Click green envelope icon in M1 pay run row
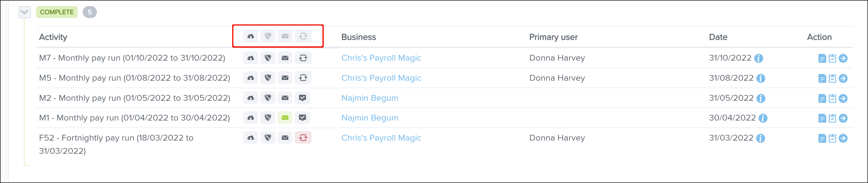Screen dimensions: 868x183 point(285,118)
